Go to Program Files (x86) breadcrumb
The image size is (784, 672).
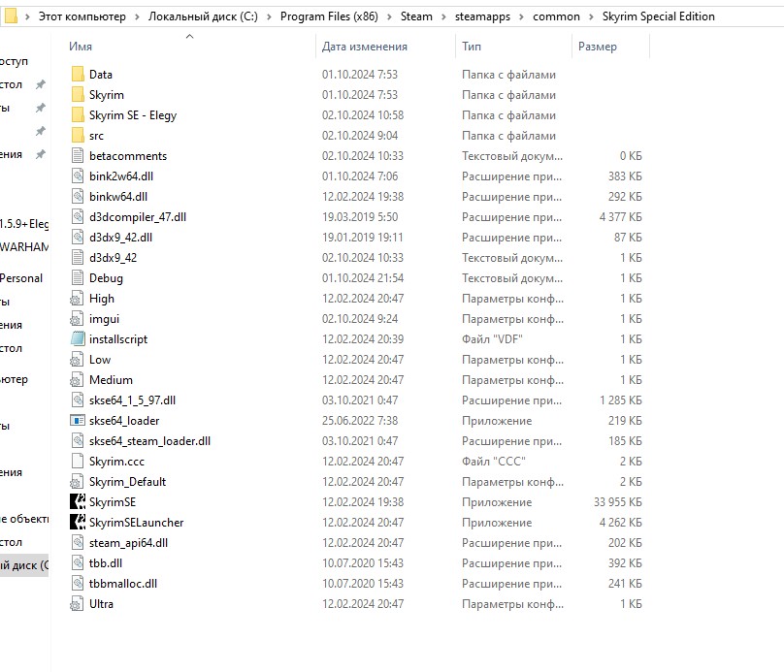coord(329,16)
